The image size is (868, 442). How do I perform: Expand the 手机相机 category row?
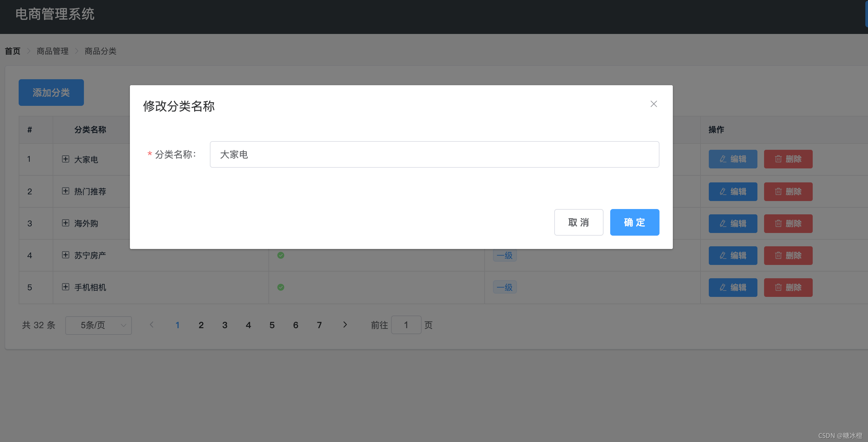66,287
